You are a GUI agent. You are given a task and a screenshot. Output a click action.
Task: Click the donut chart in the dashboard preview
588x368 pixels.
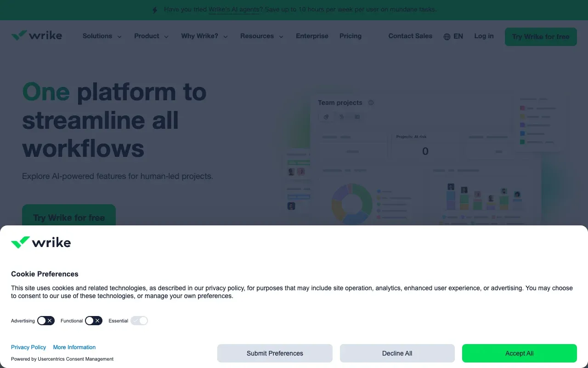point(352,203)
